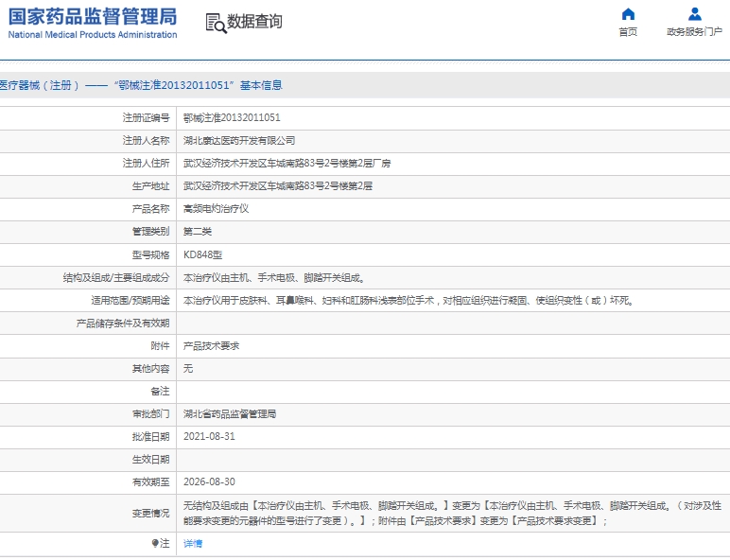Viewport: 730px width, 560px height.
Task: Click the 适用范围/预期用途 label
Action: pos(130,301)
